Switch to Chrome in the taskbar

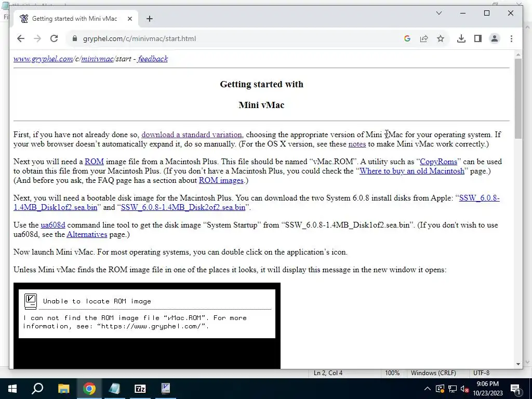tap(89, 389)
